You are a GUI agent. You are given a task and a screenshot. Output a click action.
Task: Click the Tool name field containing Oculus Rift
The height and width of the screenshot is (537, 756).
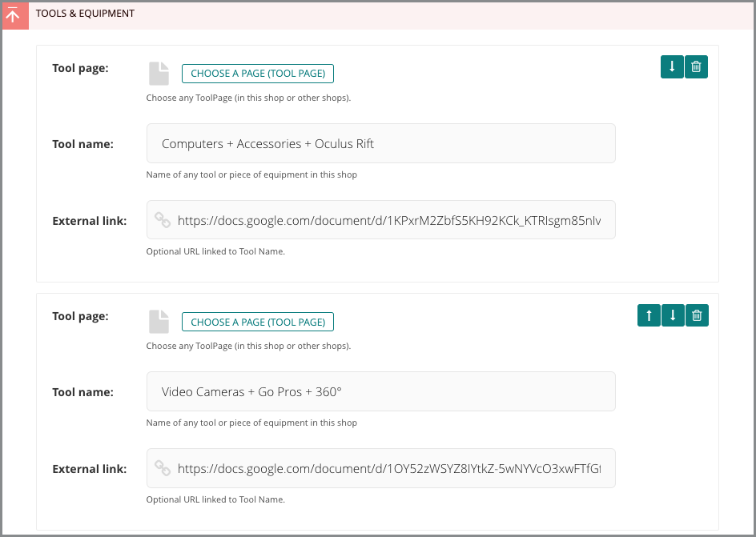point(380,143)
